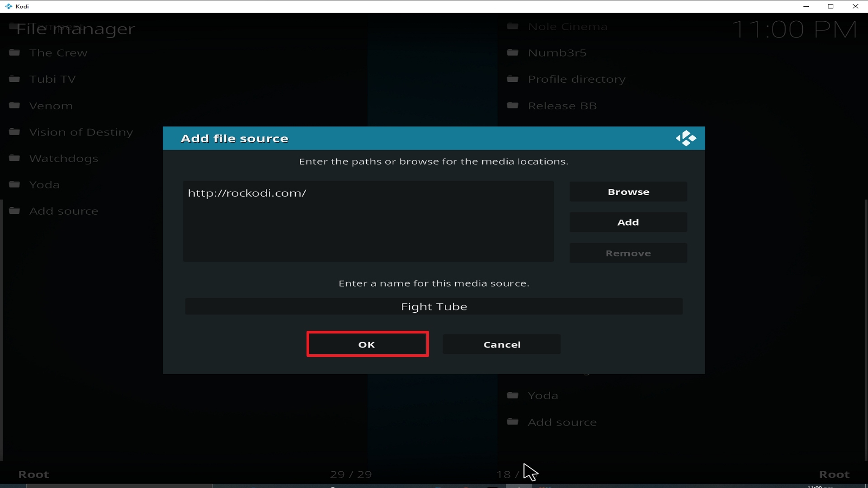This screenshot has width=868, height=488.
Task: Click Vision of Destiny folder icon
Action: coord(14,131)
